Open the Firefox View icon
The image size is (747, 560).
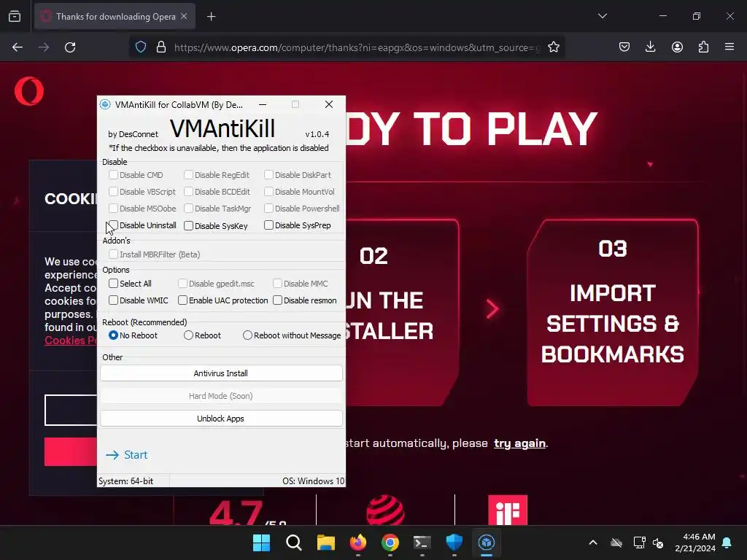tap(15, 16)
